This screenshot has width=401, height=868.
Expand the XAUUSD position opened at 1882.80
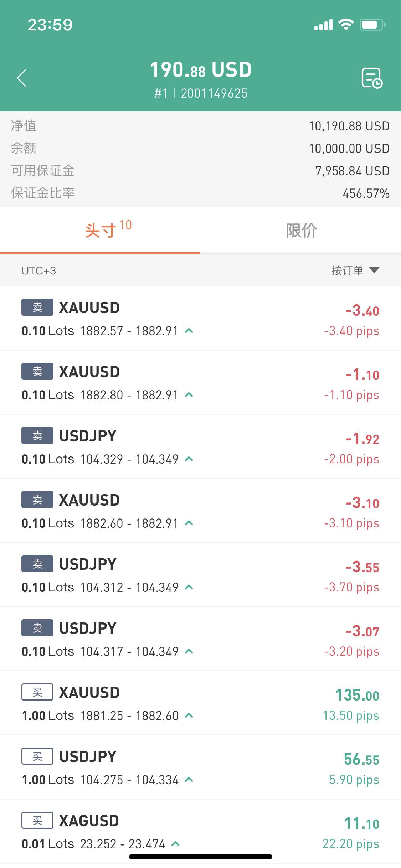[x=189, y=395]
